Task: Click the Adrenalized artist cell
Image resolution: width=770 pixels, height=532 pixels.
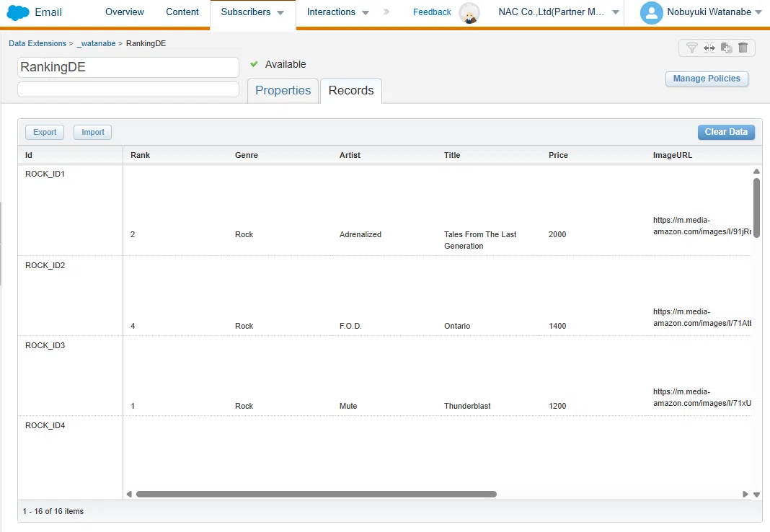Action: click(x=360, y=234)
